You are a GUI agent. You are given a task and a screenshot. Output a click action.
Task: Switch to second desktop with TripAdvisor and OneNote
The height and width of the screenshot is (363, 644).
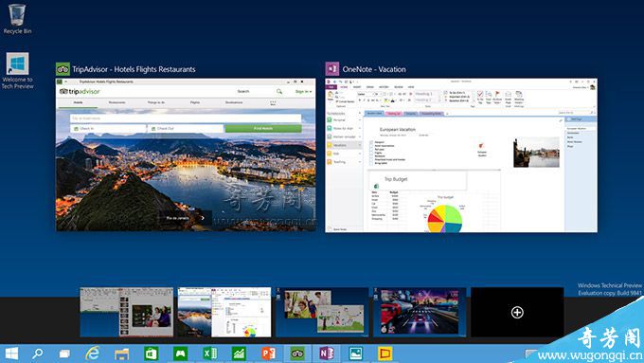coord(224,312)
